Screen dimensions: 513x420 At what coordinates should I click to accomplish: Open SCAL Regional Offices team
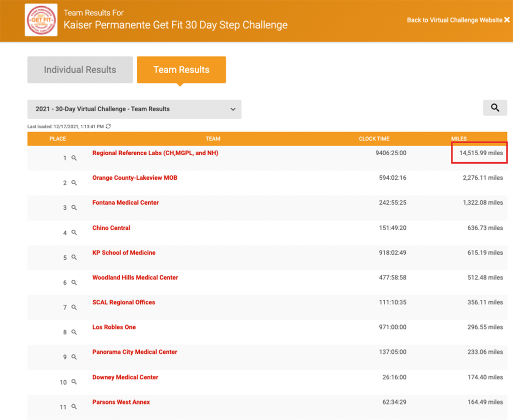tap(124, 302)
